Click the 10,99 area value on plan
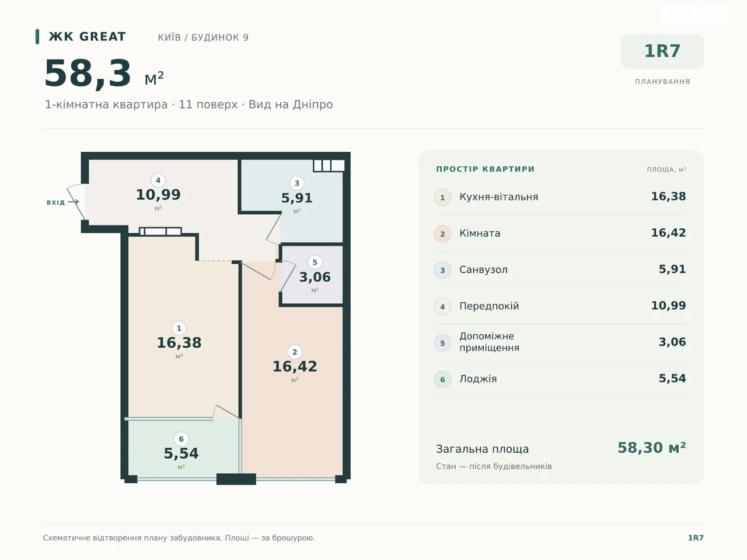 point(158,195)
